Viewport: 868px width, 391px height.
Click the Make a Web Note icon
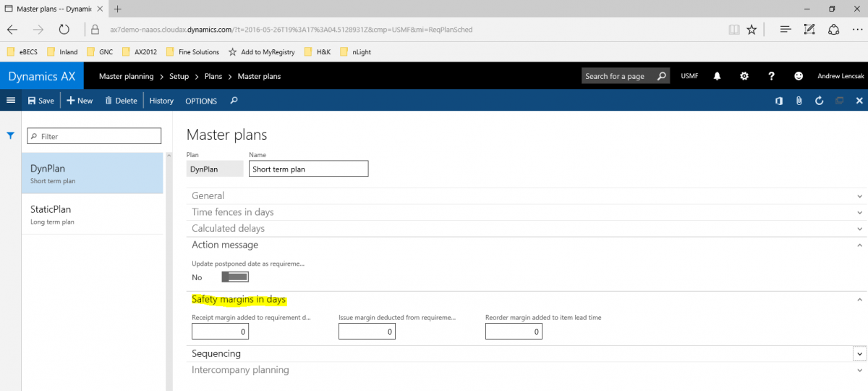coord(809,30)
